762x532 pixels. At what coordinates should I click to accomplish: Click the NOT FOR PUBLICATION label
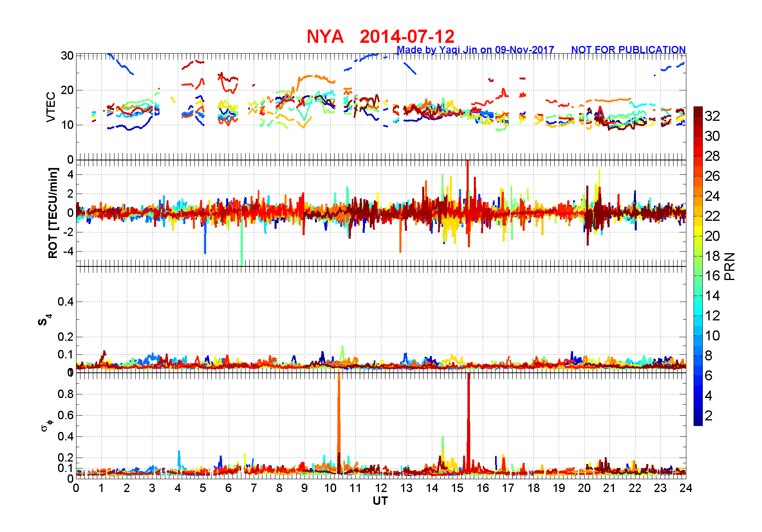(628, 50)
